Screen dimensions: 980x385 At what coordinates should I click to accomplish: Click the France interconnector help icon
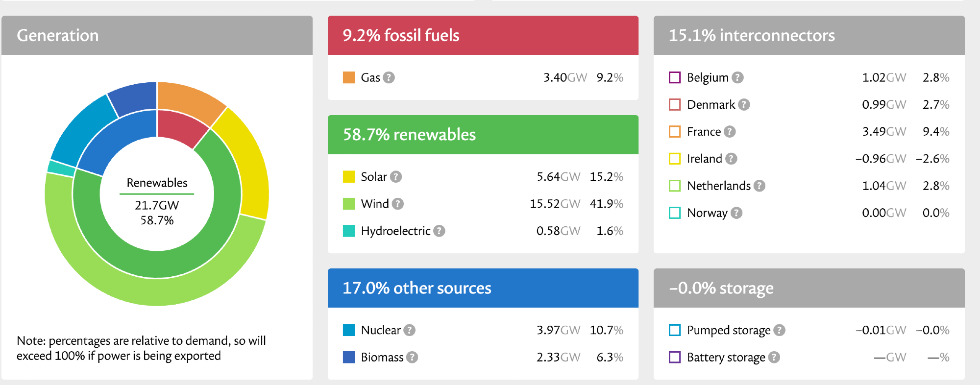coord(730,132)
